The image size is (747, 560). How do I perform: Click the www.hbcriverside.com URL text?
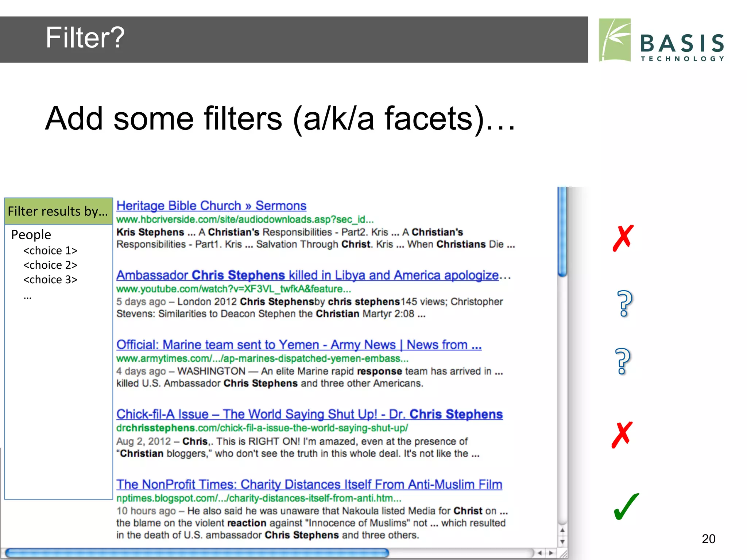pyautogui.click(x=245, y=219)
